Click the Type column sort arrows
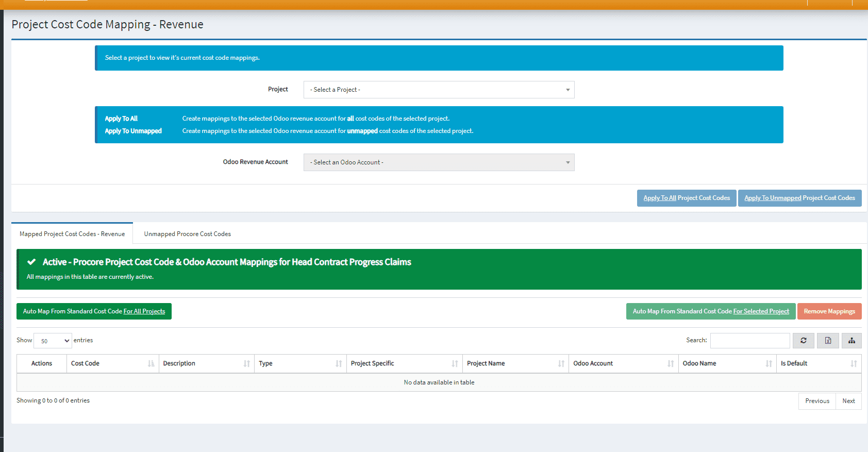The height and width of the screenshot is (452, 868). coord(339,364)
